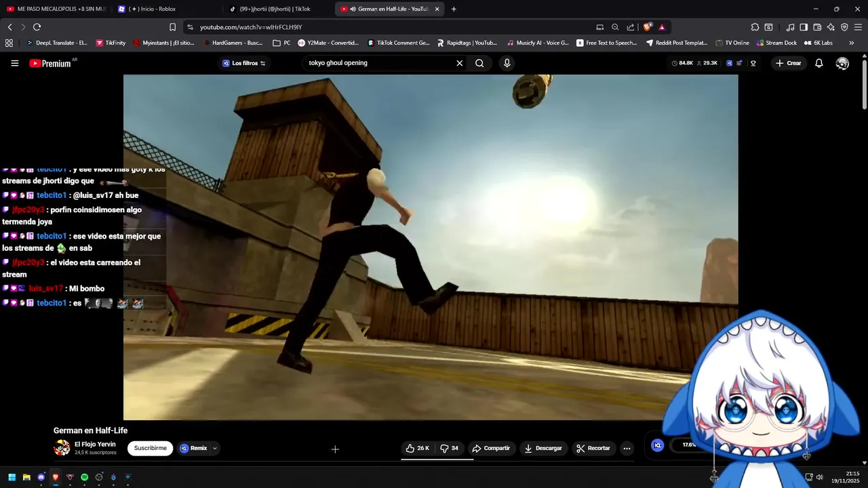Open site settings icon in address bar
The width and height of the screenshot is (868, 488).
[190, 27]
